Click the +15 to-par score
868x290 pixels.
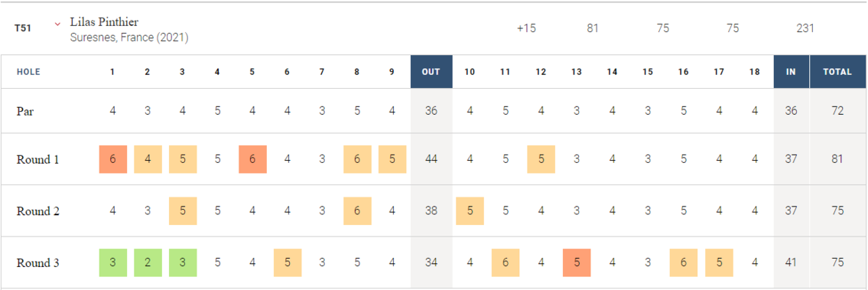tap(526, 28)
